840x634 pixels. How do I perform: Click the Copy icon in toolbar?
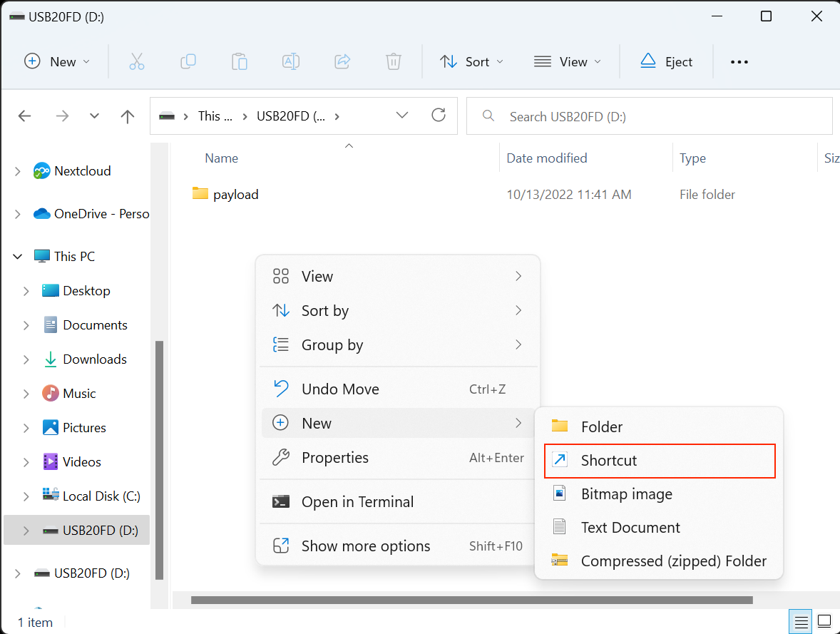point(188,62)
